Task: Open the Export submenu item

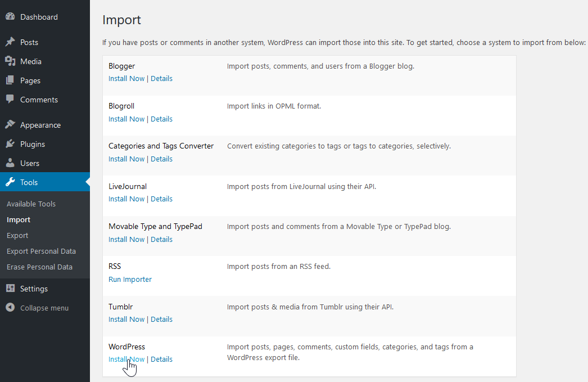Action: click(17, 235)
